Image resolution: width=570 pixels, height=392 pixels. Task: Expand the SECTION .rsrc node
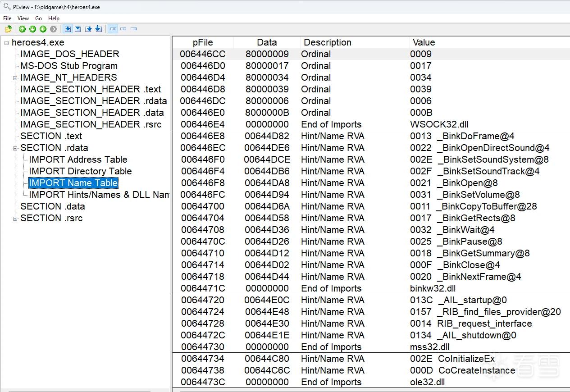15,219
